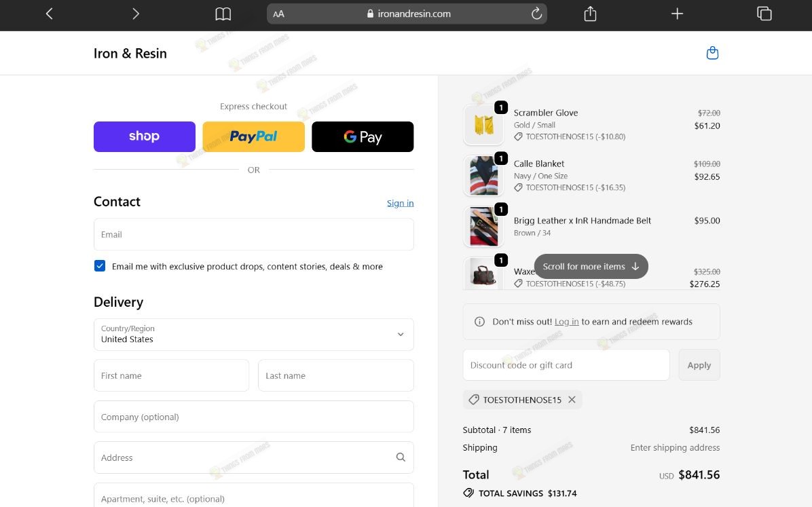Viewport: 812px width, 507px height.
Task: Click the Apply discount button
Action: 699,365
